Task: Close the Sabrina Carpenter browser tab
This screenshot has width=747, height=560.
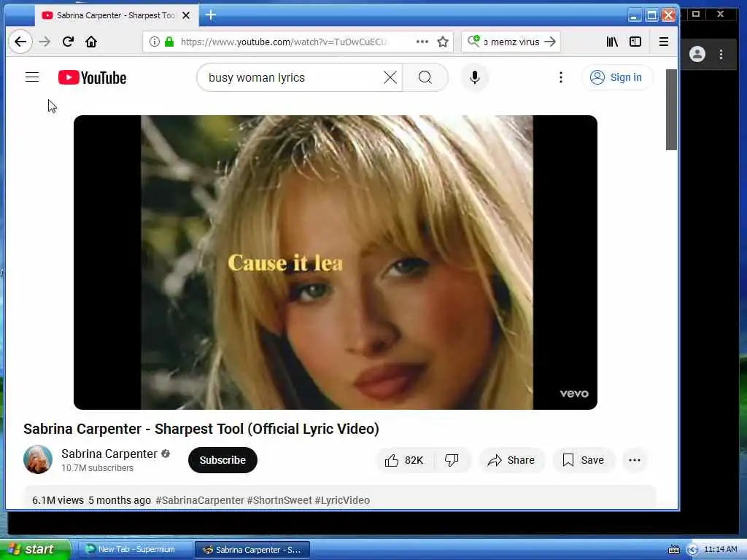Action: click(186, 15)
